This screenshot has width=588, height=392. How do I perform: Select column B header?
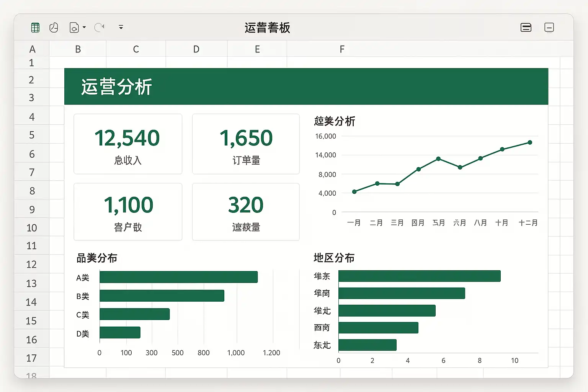click(x=78, y=49)
